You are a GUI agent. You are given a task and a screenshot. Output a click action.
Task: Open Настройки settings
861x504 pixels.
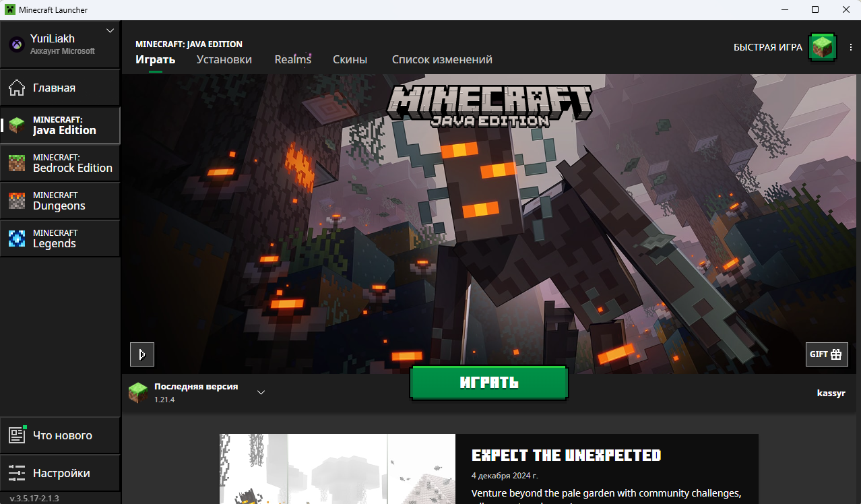coord(60,473)
